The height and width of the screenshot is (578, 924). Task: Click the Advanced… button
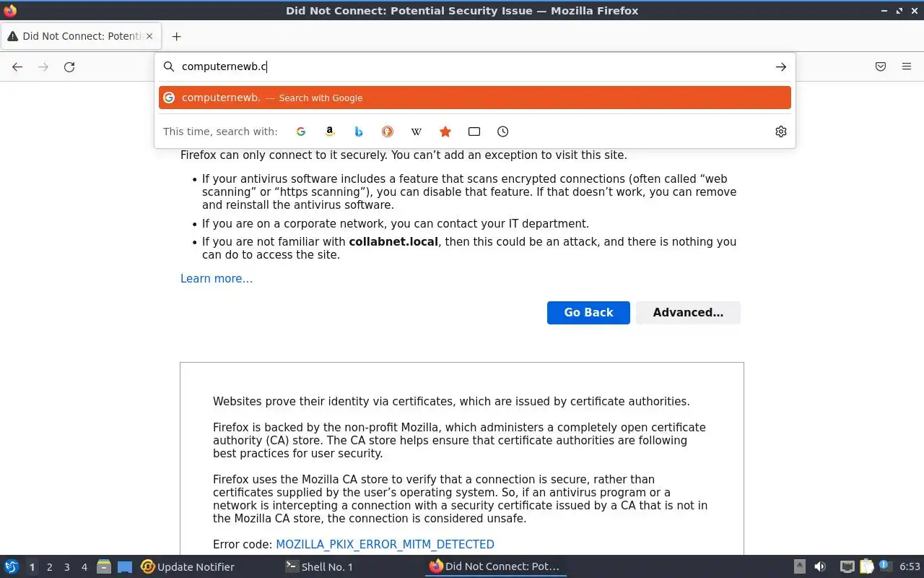coord(688,312)
